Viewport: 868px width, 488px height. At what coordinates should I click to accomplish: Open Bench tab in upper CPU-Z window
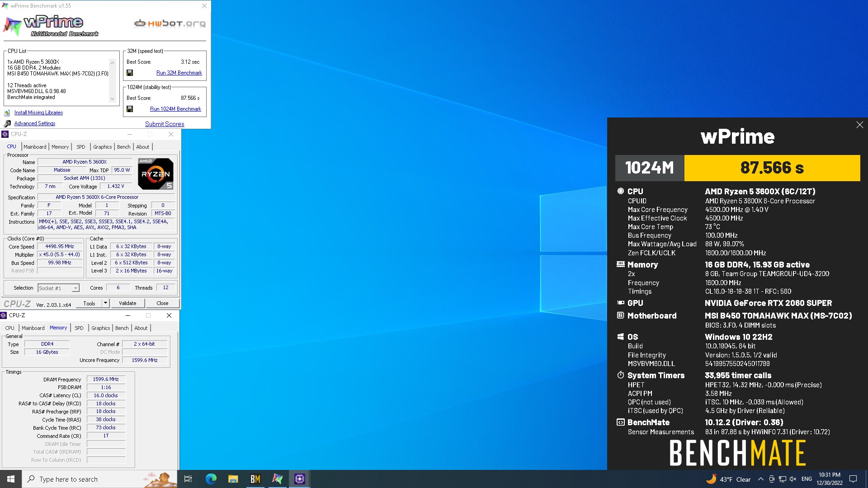pos(123,147)
